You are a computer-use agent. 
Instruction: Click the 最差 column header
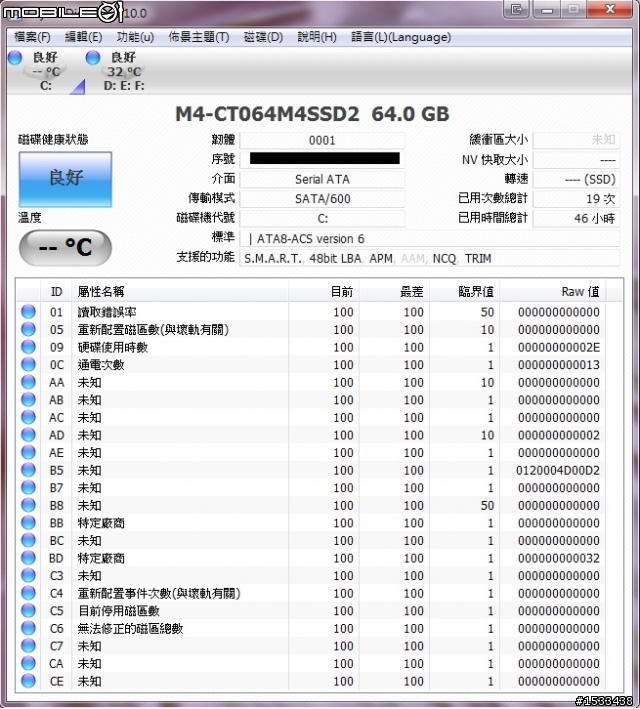(x=394, y=292)
